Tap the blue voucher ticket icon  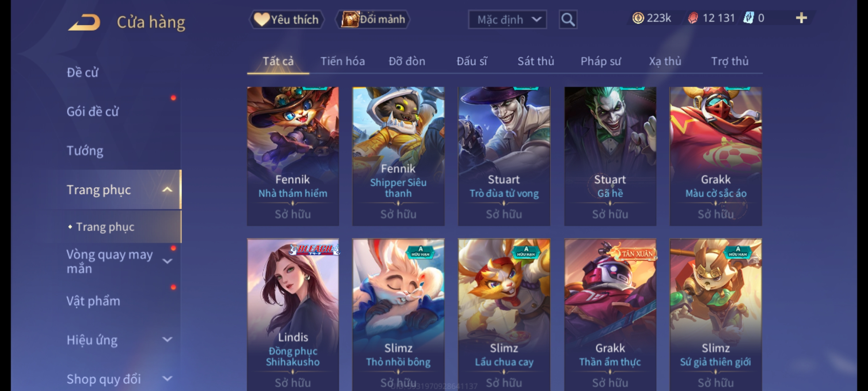pos(748,18)
